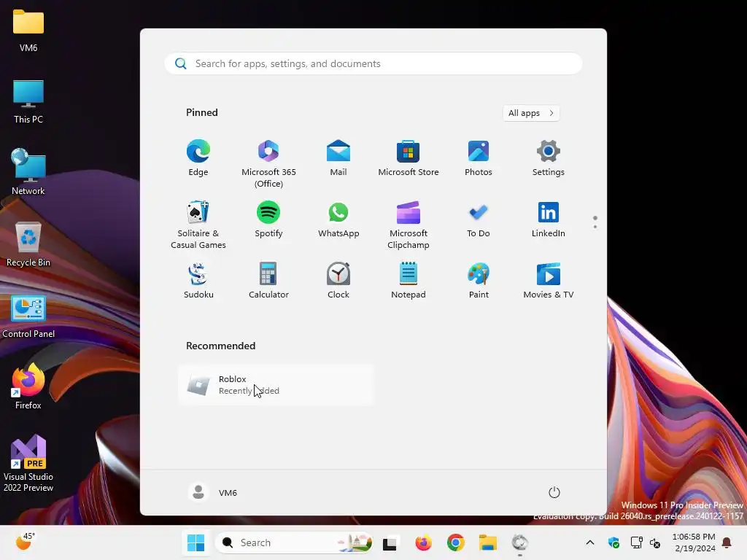Open the Edge pinned app
Image resolution: width=747 pixels, height=560 pixels.
pyautogui.click(x=198, y=158)
